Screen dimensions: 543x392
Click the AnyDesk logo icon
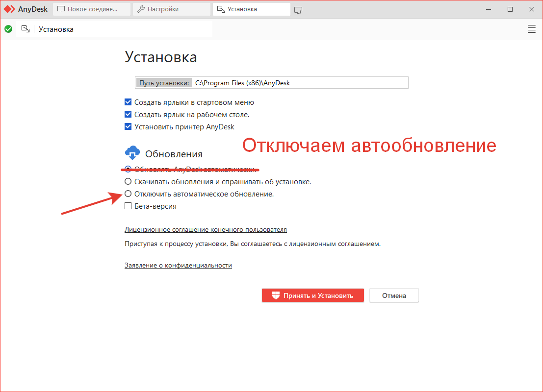click(x=9, y=9)
